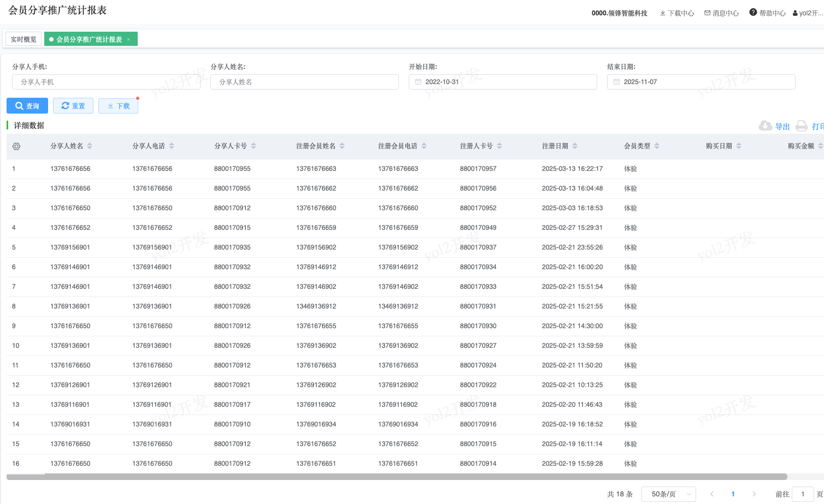
Task: Click the blue 查询 search button
Action: (x=27, y=106)
